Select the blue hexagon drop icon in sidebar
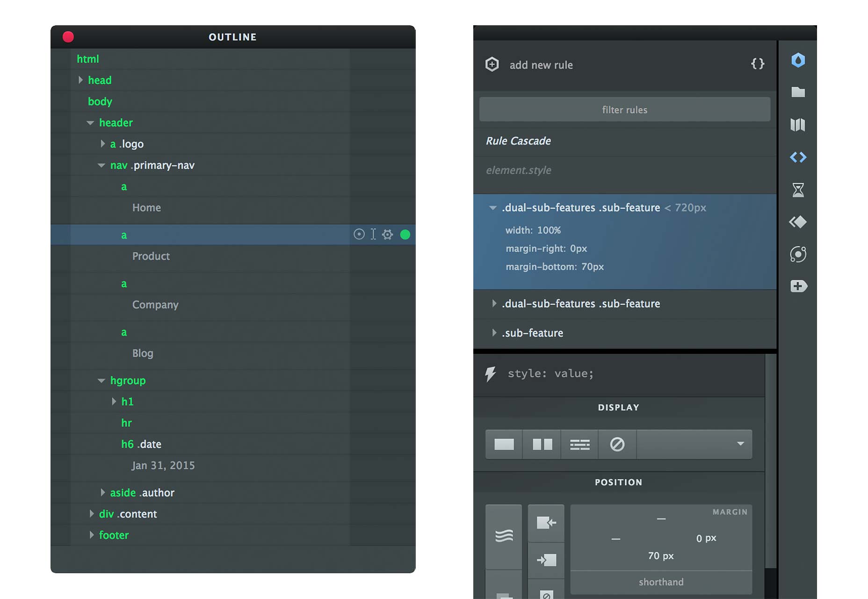This screenshot has width=868, height=599. 798,60
